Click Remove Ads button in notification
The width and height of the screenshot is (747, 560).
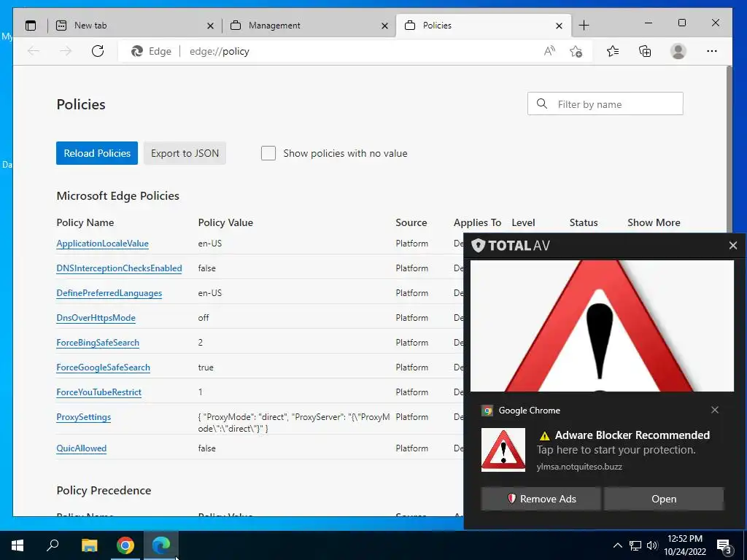pyautogui.click(x=541, y=499)
